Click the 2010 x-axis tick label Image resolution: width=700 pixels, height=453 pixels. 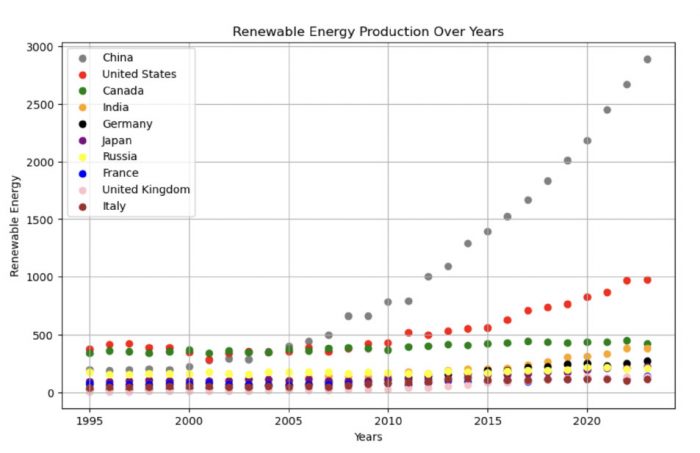click(x=388, y=421)
